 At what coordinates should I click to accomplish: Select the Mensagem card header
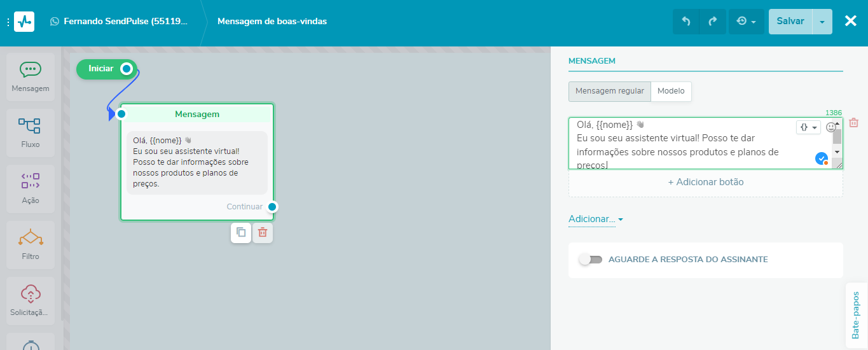(197, 114)
